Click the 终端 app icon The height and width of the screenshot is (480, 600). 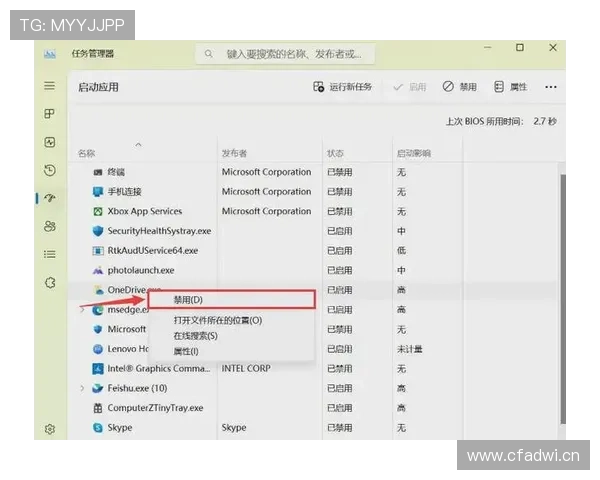(x=98, y=172)
